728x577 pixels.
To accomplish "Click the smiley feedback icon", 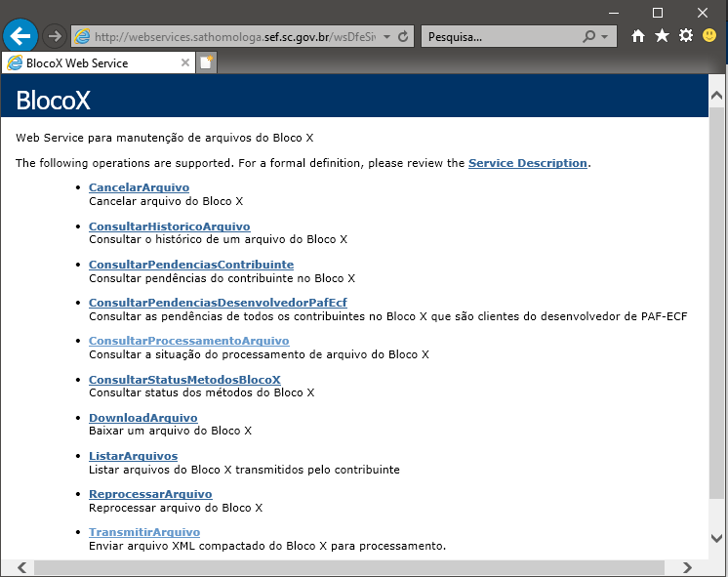I will point(709,36).
